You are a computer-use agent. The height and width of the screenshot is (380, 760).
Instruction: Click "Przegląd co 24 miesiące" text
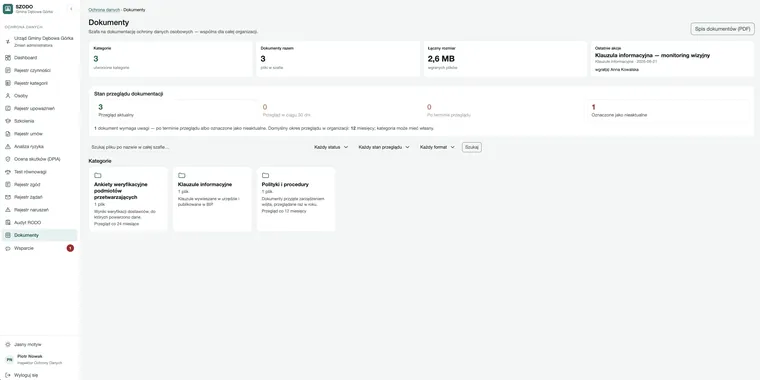pyautogui.click(x=116, y=224)
